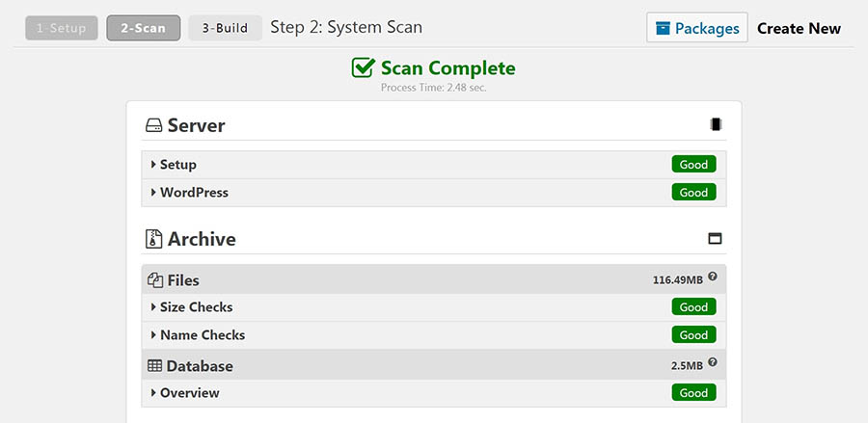
Task: Select the 2-Scan step tab
Action: click(x=144, y=28)
